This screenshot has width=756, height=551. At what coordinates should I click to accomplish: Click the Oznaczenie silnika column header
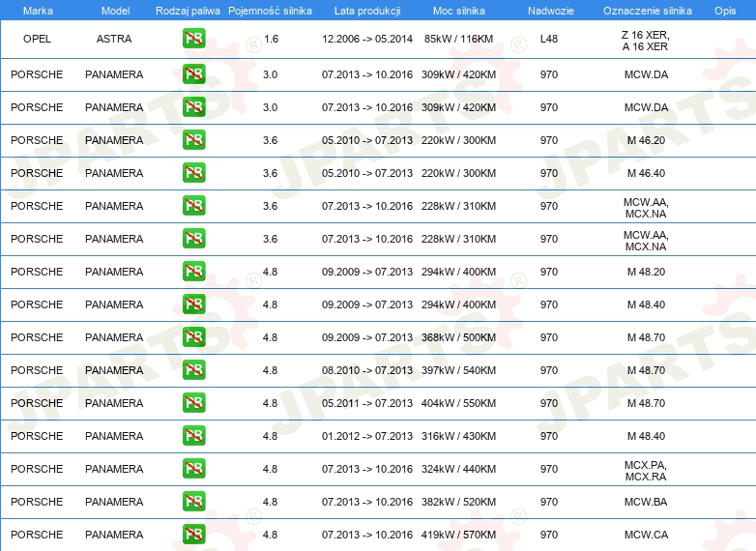pyautogui.click(x=647, y=10)
